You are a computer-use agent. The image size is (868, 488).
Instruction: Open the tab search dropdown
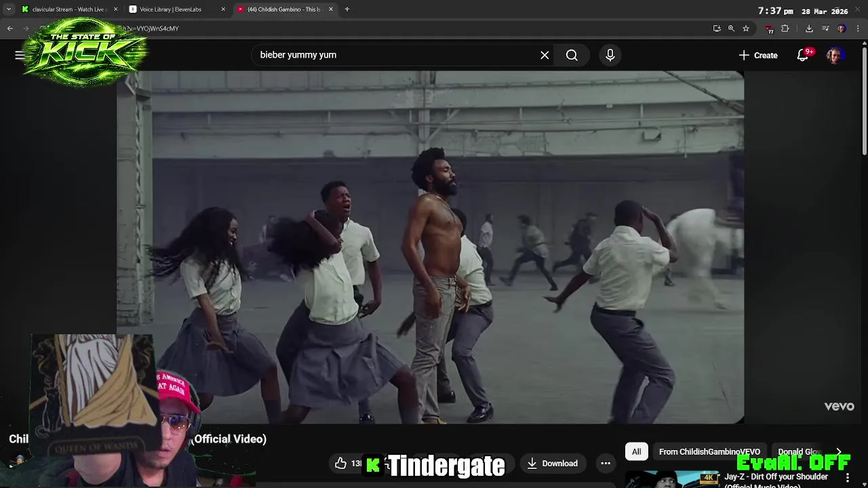point(8,9)
